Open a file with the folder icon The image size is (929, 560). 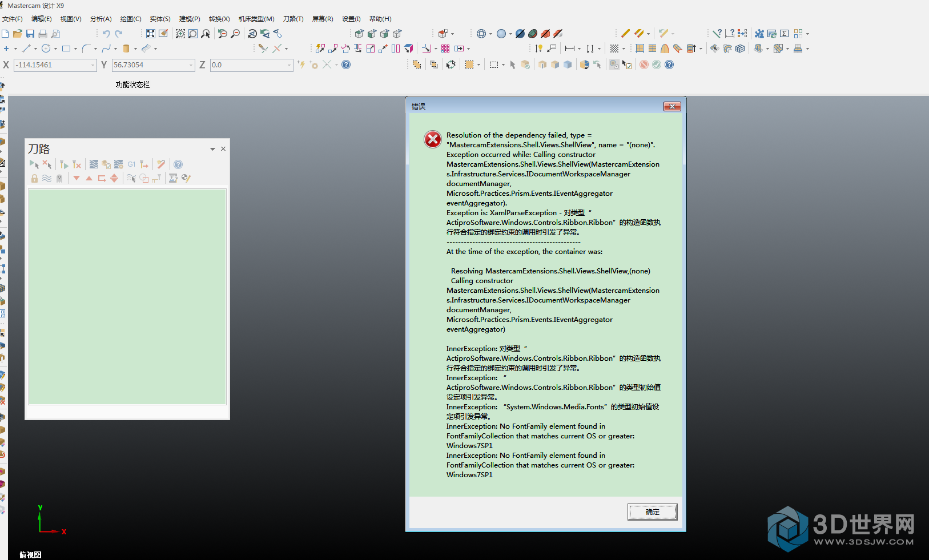(18, 34)
